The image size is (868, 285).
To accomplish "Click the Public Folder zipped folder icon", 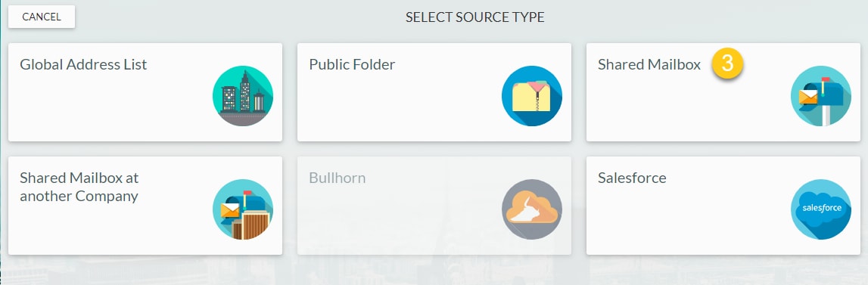I will tap(532, 96).
